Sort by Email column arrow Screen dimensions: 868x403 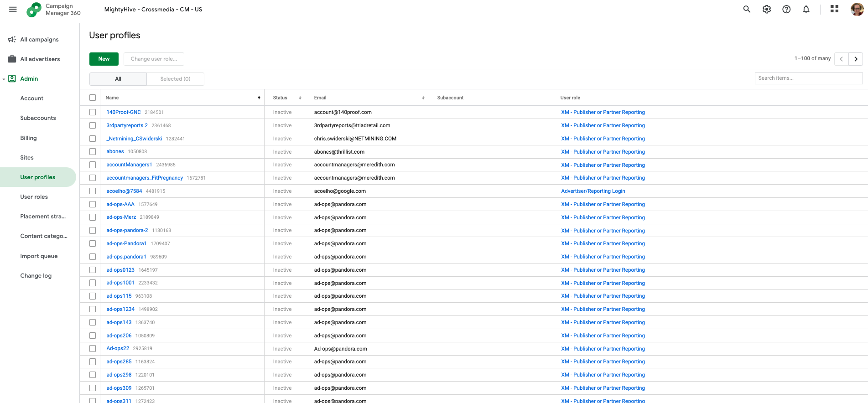pos(423,98)
